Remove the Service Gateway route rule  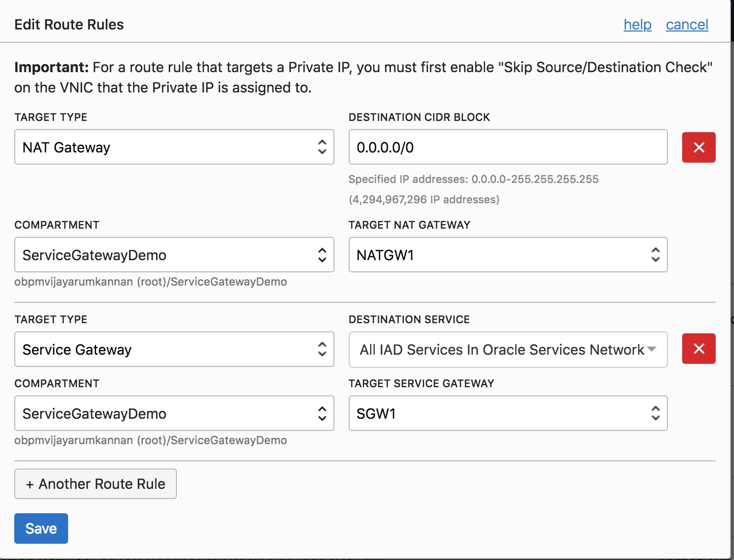click(698, 349)
